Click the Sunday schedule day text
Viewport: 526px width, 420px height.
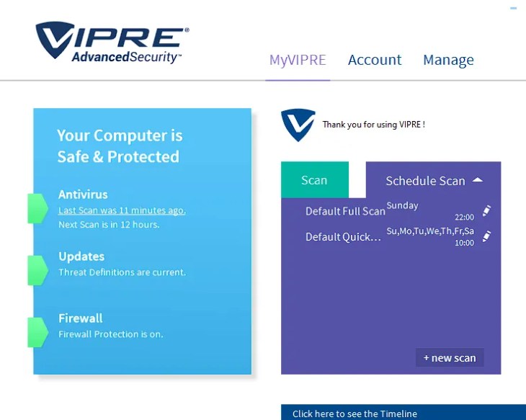click(402, 205)
